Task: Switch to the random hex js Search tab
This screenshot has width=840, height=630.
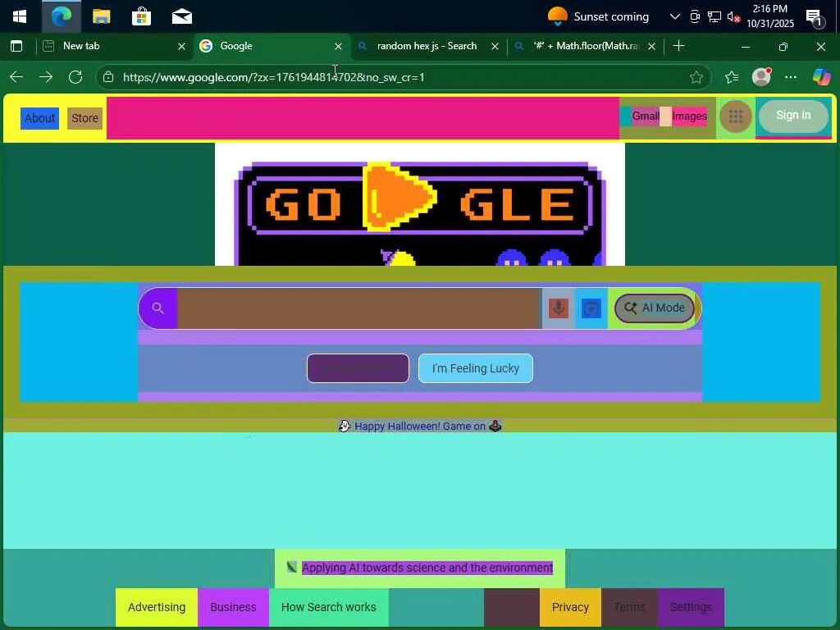Action: coord(427,46)
